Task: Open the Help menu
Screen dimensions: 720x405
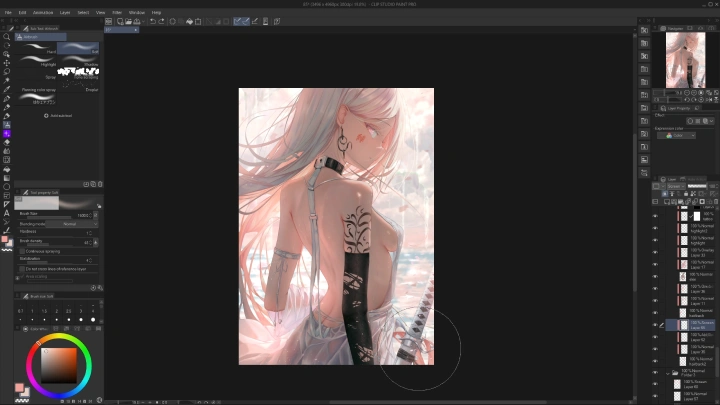Action: (x=157, y=12)
